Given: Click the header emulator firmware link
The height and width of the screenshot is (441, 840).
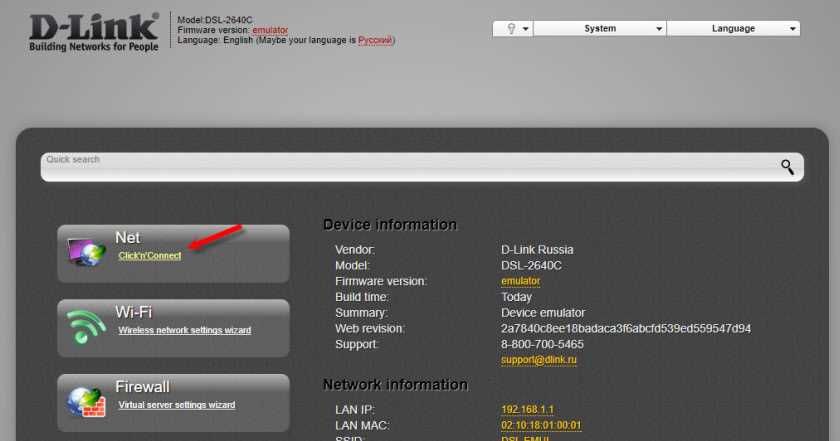Looking at the screenshot, I should coord(270,30).
